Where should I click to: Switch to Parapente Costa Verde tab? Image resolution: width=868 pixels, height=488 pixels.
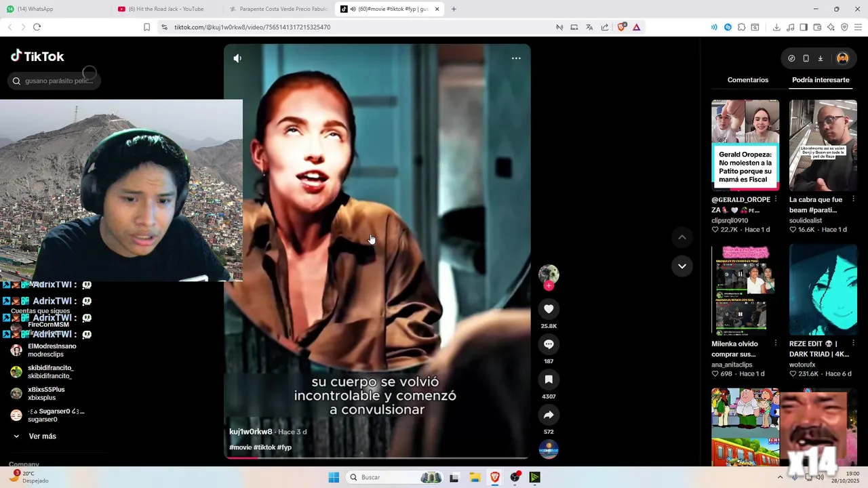[x=278, y=9]
